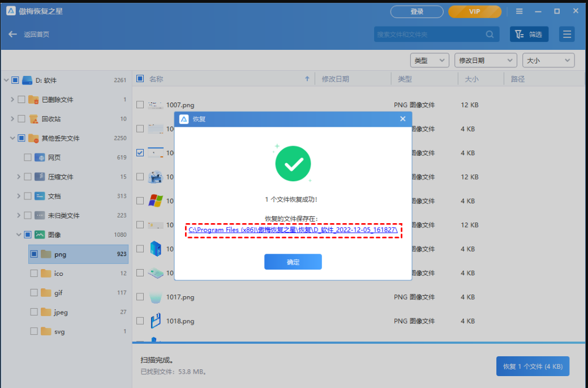Check the 网页 checkbox

28,157
